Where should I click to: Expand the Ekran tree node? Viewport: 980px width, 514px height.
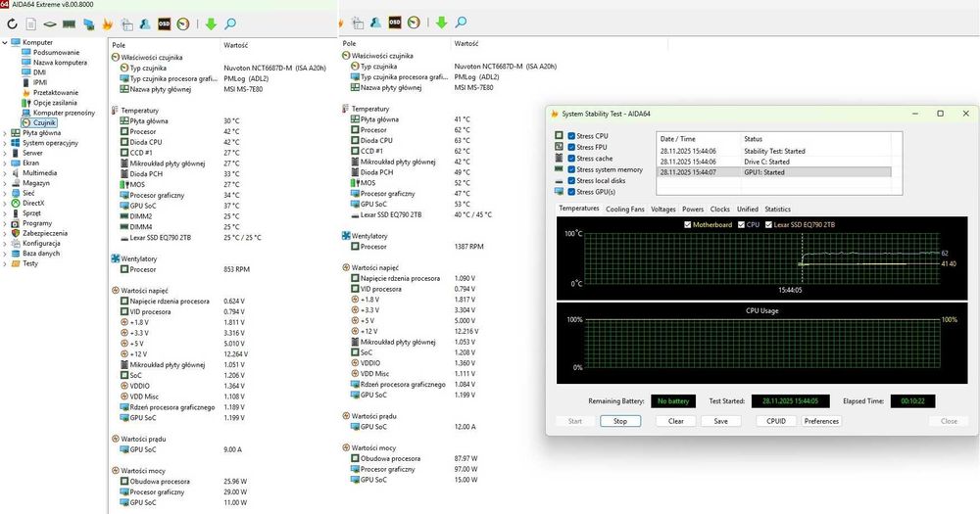pyautogui.click(x=5, y=163)
